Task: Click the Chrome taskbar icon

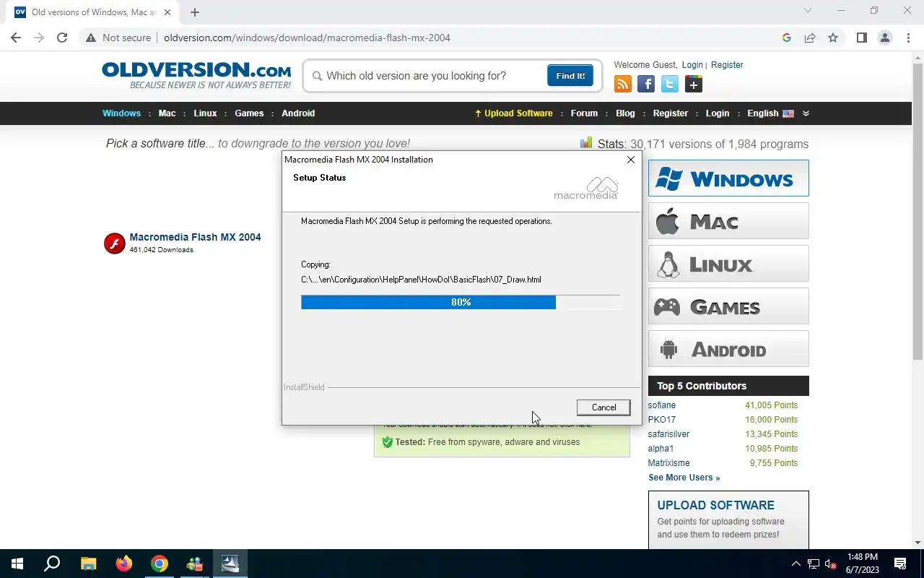Action: (160, 564)
